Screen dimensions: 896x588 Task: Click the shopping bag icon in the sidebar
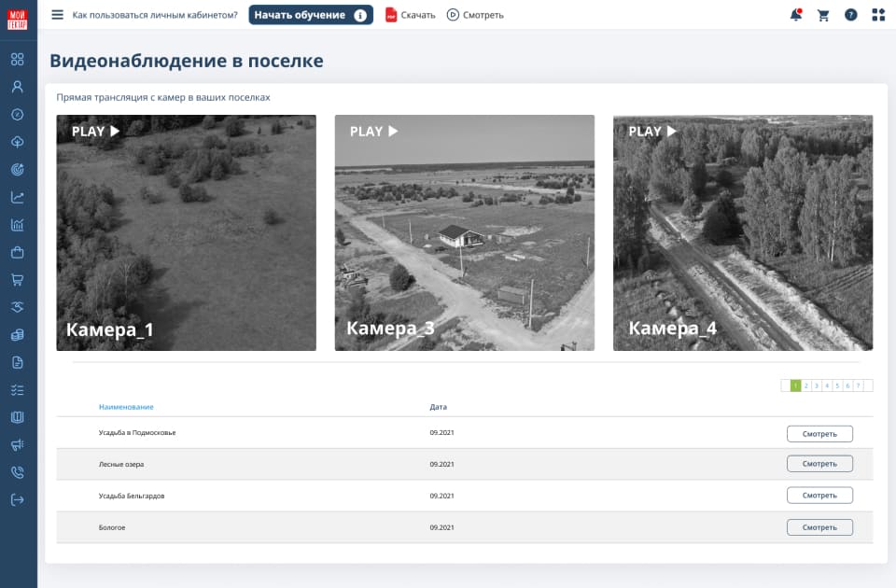pos(17,251)
